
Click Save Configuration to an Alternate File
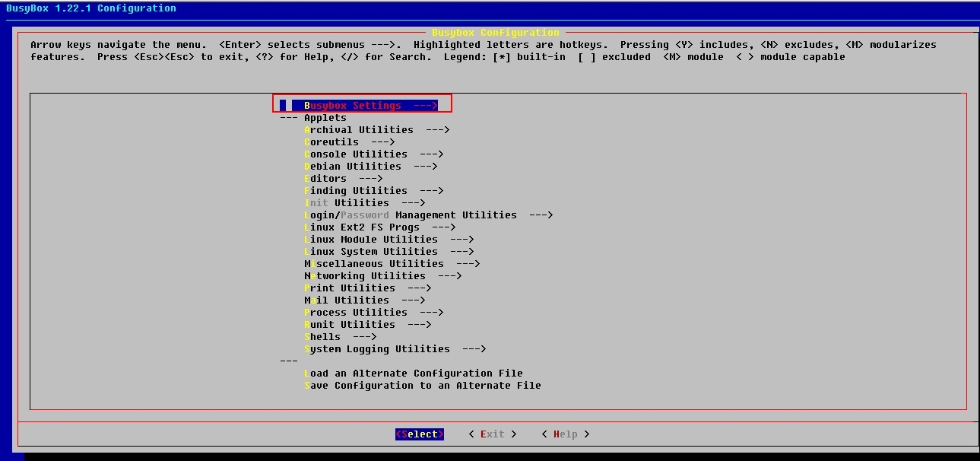422,385
